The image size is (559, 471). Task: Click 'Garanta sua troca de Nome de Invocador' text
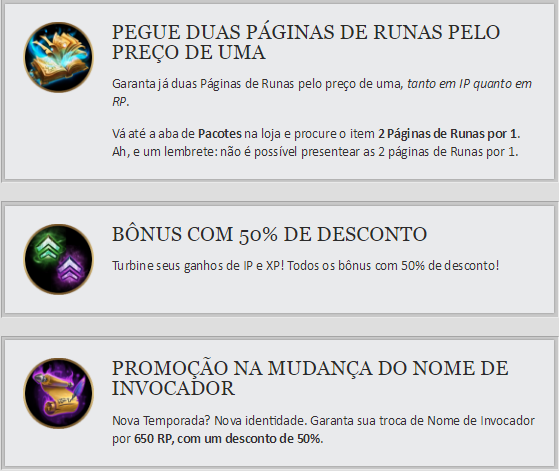click(x=422, y=421)
